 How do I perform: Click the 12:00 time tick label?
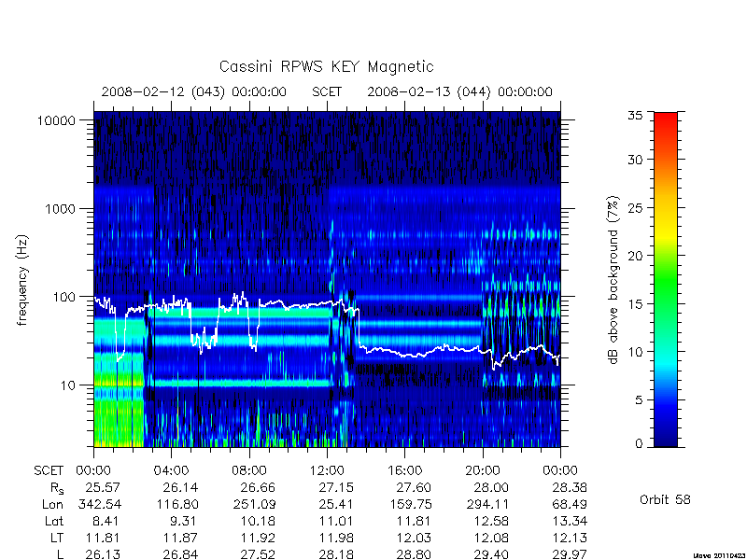click(327, 471)
